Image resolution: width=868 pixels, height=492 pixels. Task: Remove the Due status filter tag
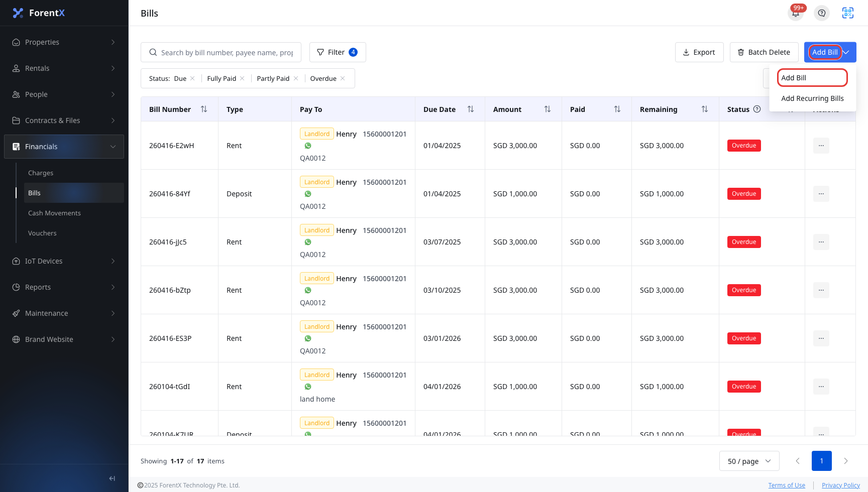[x=192, y=78]
